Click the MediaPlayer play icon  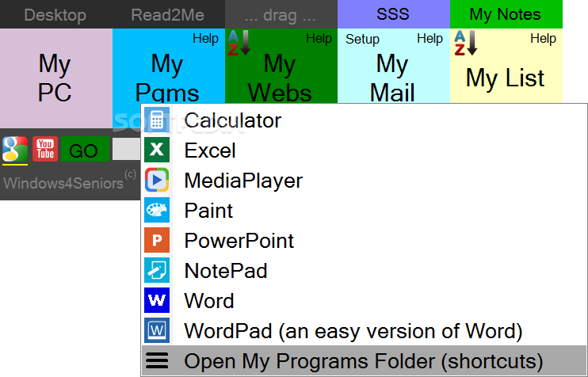tap(157, 180)
